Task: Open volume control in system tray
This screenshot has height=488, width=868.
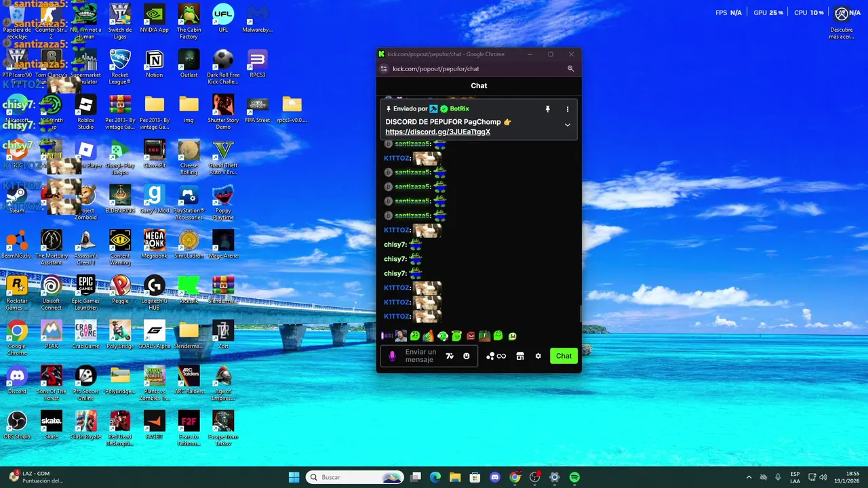Action: pos(823,477)
